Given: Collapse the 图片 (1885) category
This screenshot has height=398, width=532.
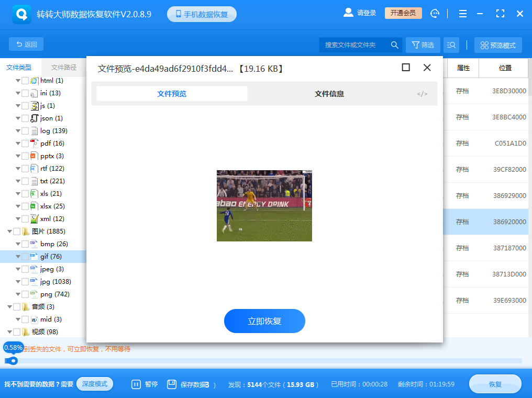Looking at the screenshot, I should click(10, 231).
